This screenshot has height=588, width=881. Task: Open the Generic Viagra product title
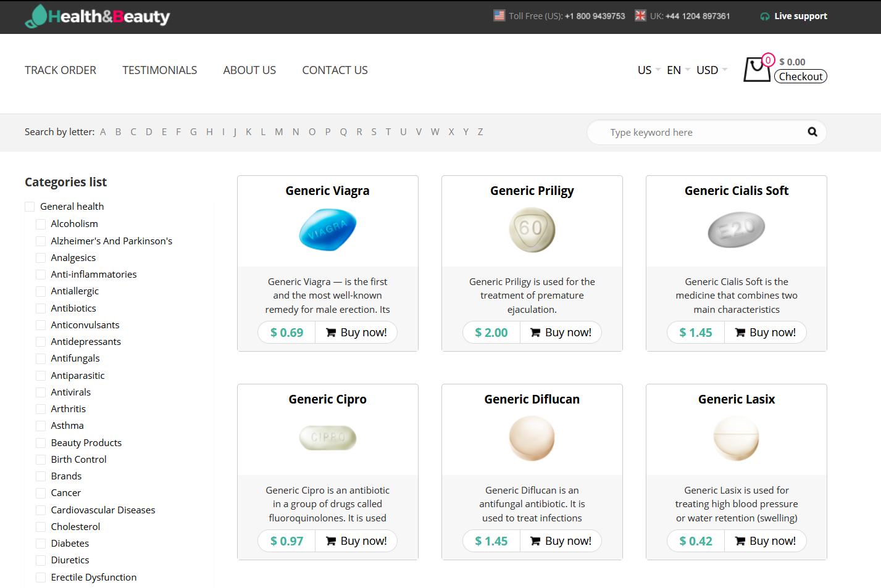(328, 191)
